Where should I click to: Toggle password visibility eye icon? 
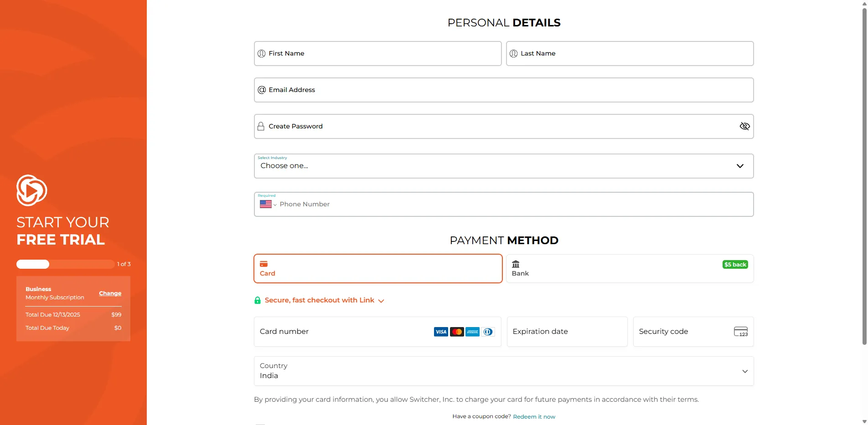[744, 126]
